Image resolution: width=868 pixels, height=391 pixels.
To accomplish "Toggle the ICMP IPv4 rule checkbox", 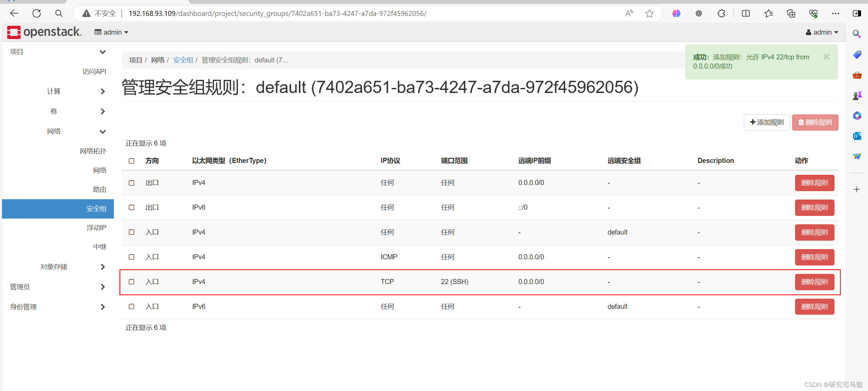I will pos(132,257).
